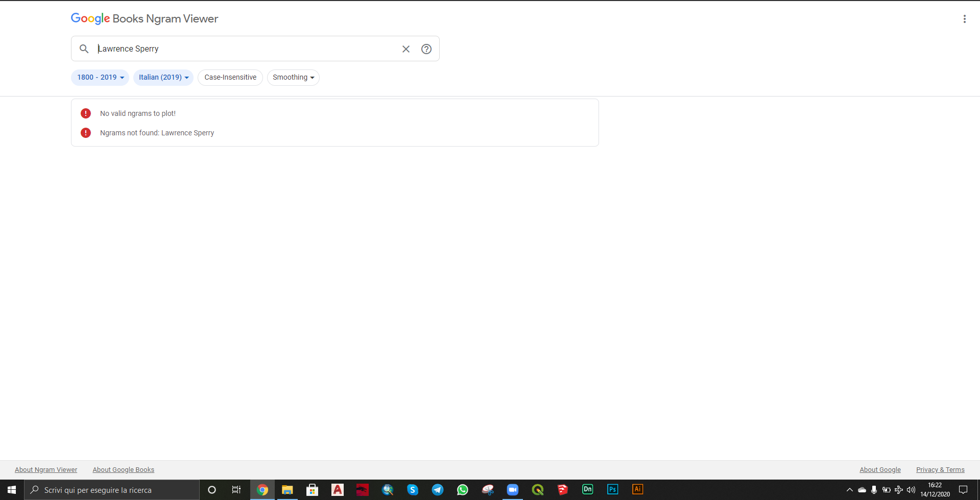Viewport: 980px width, 500px height.
Task: Click the search magnifier icon
Action: coord(84,49)
